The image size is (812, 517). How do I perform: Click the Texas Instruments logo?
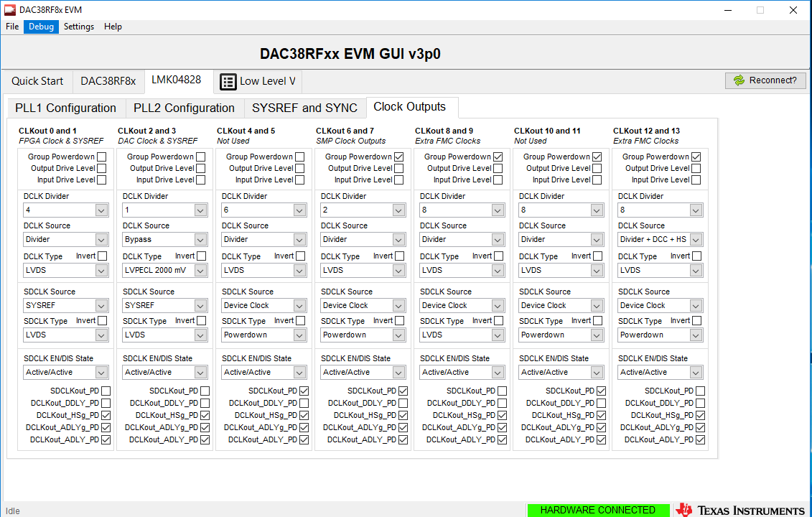pos(741,511)
